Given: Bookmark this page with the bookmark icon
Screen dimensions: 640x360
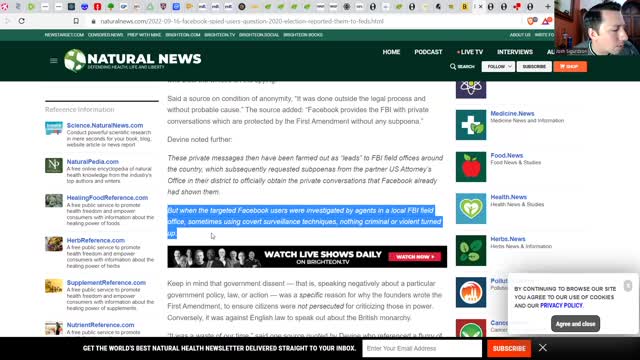Looking at the screenshot, I should tap(76, 21).
